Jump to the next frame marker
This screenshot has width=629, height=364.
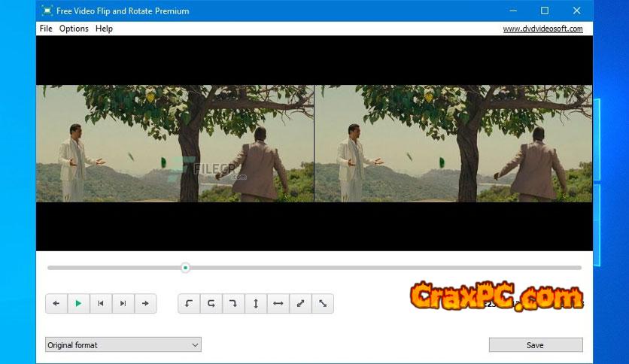123,304
